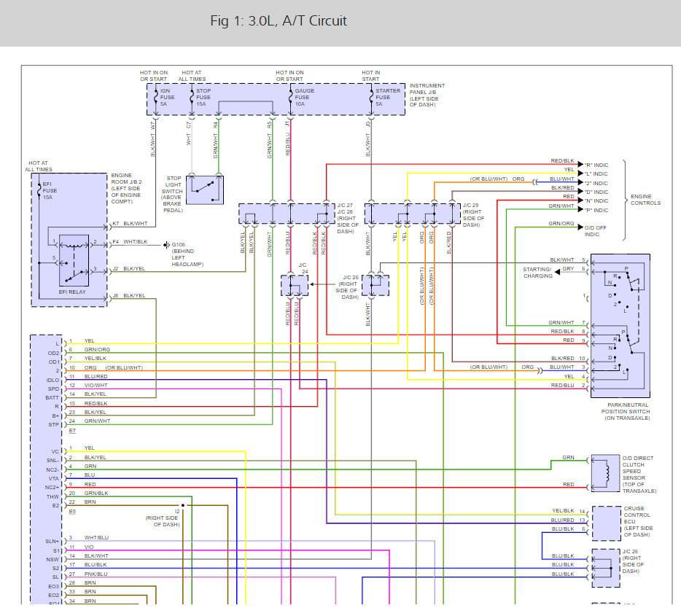Click the VIO/WHT wire label at pin 12

pos(96,385)
